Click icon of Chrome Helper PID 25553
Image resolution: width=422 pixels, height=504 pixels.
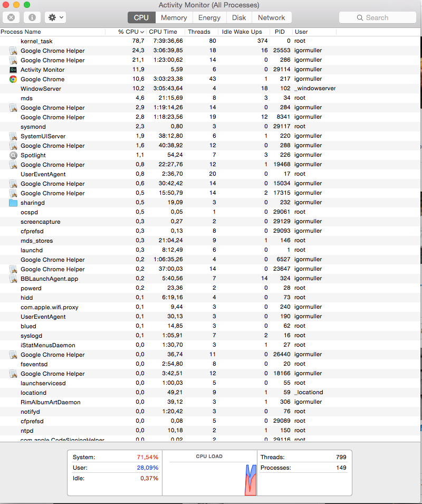[x=13, y=51]
